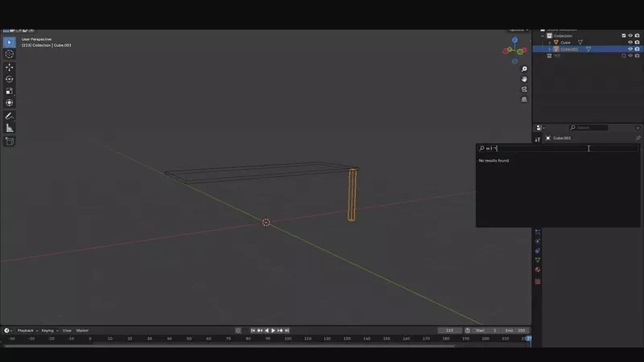The height and width of the screenshot is (362, 644).
Task: Click the current frame 223 field
Action: pos(450,331)
